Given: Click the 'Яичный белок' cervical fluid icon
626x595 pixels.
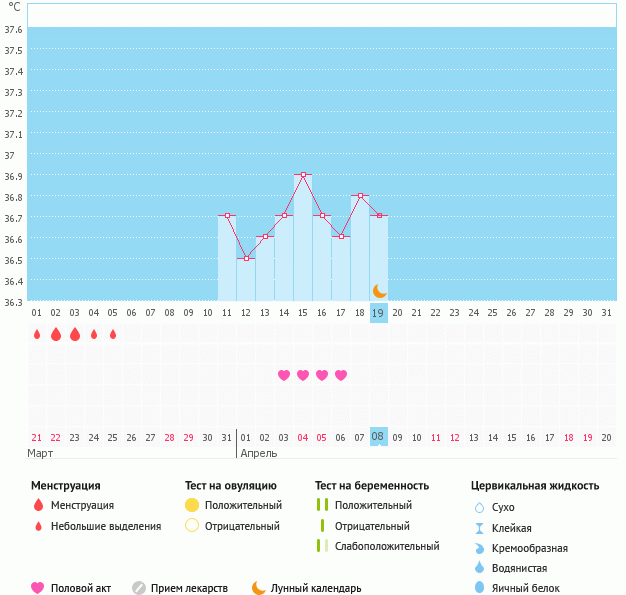Looking at the screenshot, I should pos(479,588).
